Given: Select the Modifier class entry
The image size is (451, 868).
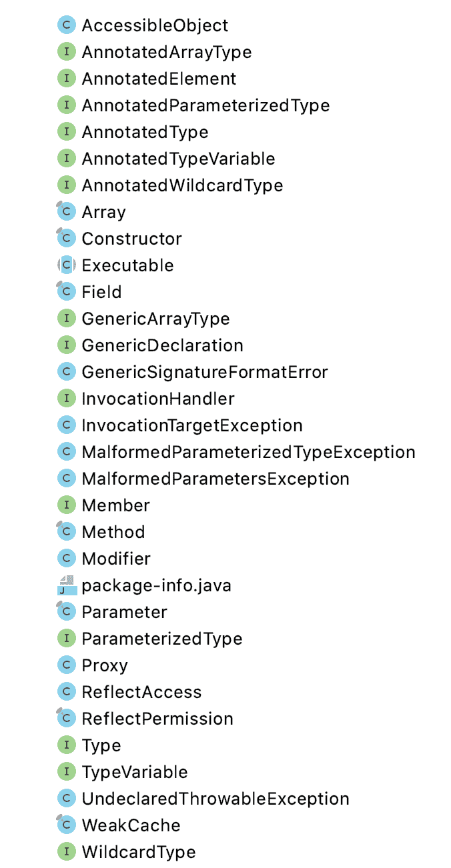Looking at the screenshot, I should [116, 559].
